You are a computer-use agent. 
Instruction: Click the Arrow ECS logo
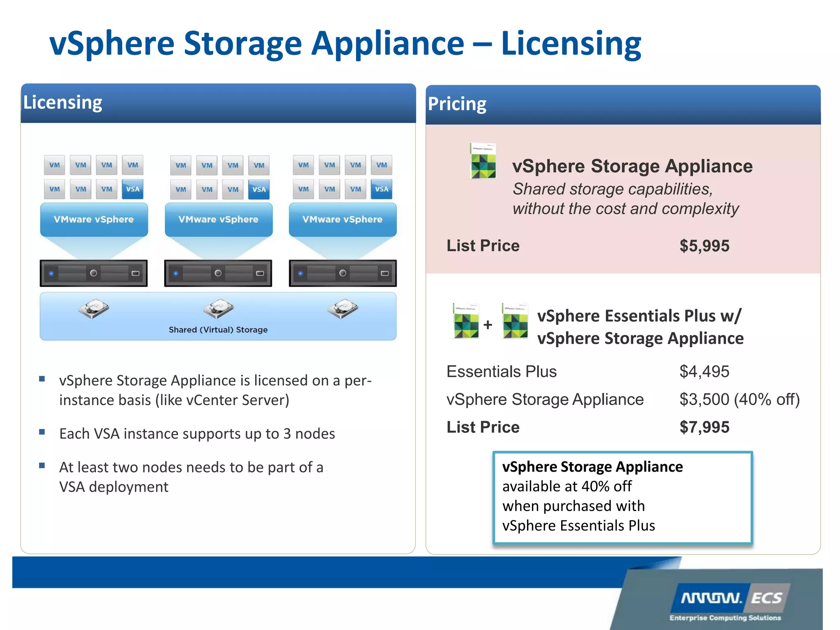pos(731,598)
